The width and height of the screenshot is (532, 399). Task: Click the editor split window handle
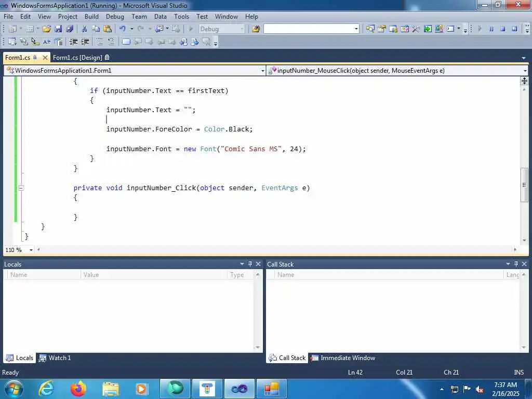[524, 81]
